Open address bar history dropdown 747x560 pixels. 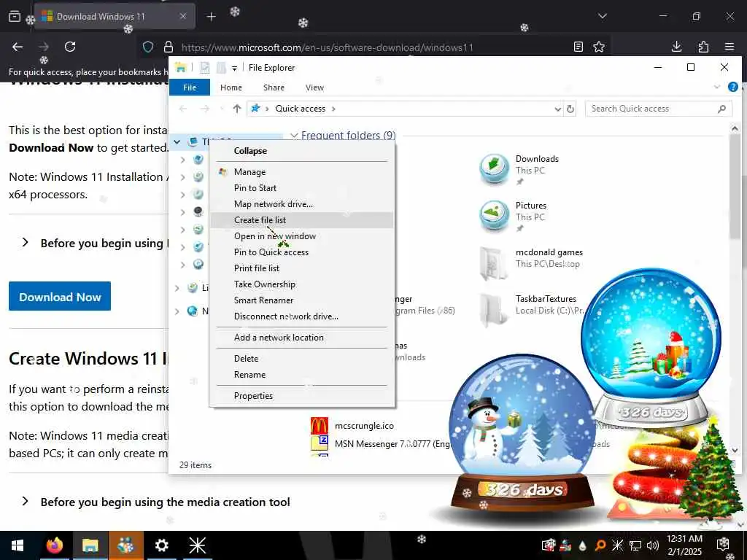tap(557, 109)
